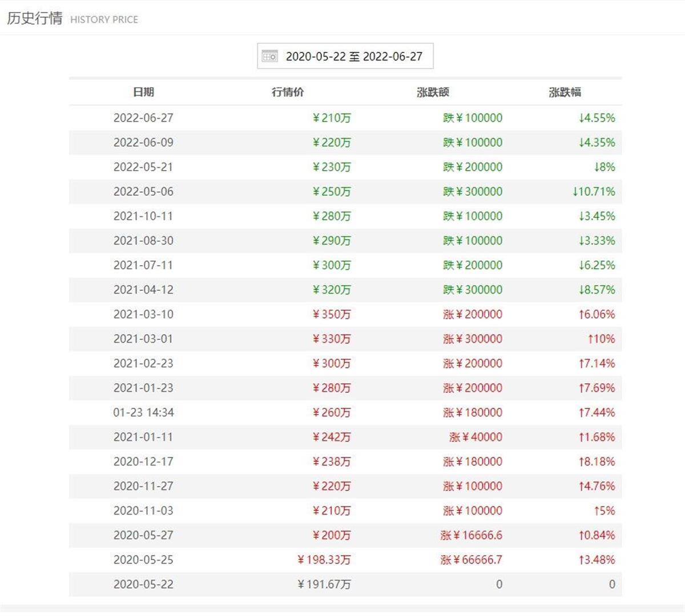Click the 历史行情 section heading
The image size is (685, 616).
[35, 18]
